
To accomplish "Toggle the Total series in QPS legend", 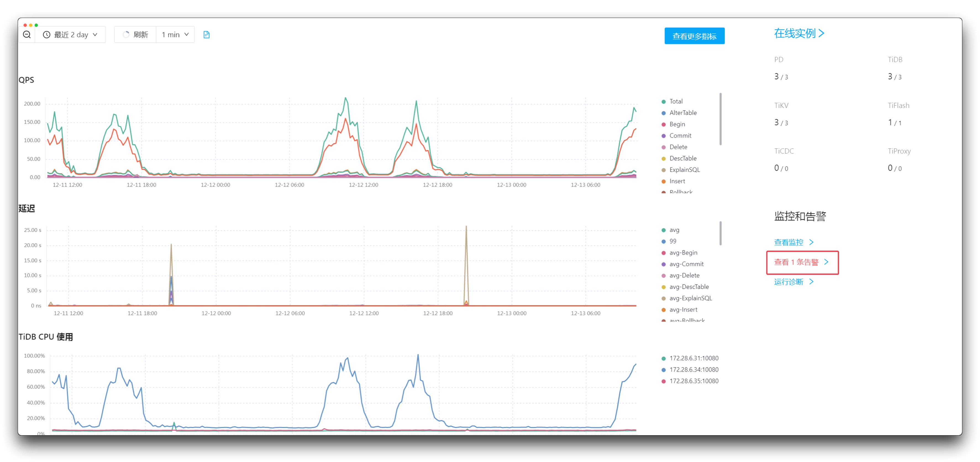I will pyautogui.click(x=676, y=102).
